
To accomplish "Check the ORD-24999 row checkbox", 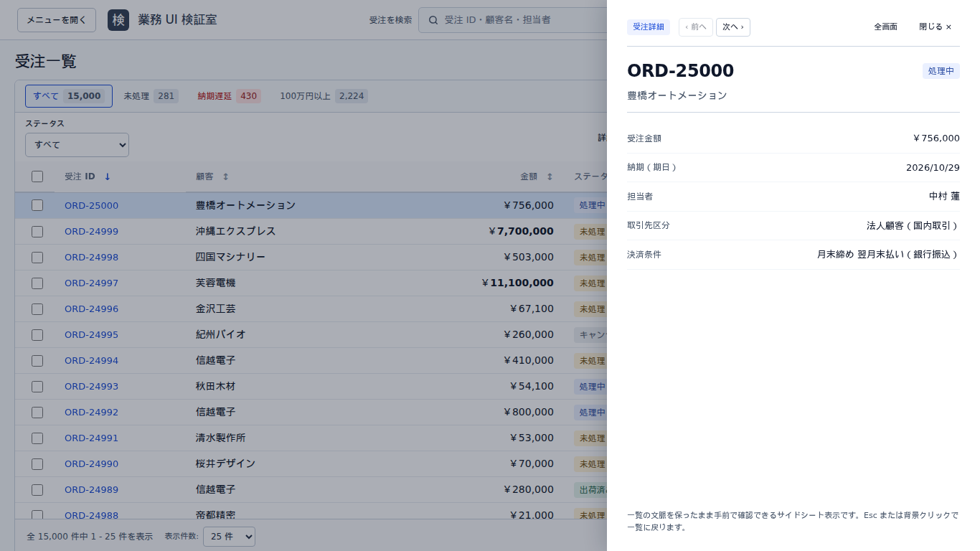I will (37, 231).
